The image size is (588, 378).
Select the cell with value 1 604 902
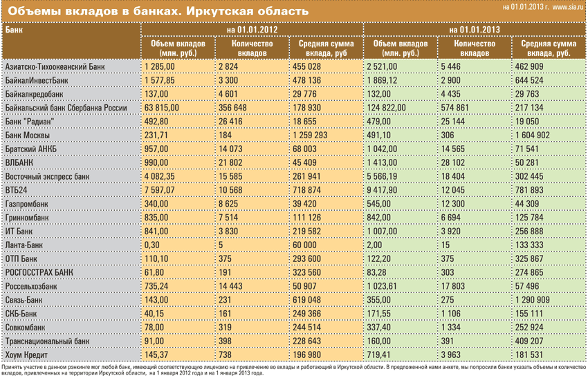[533, 135]
